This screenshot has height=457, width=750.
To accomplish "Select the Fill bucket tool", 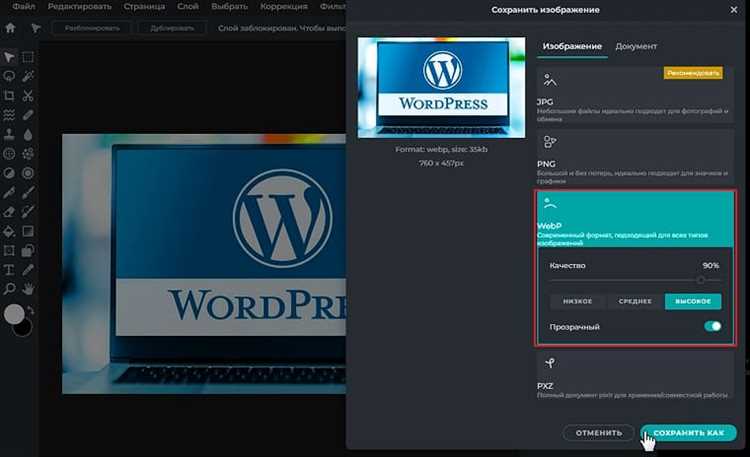I will click(x=9, y=231).
